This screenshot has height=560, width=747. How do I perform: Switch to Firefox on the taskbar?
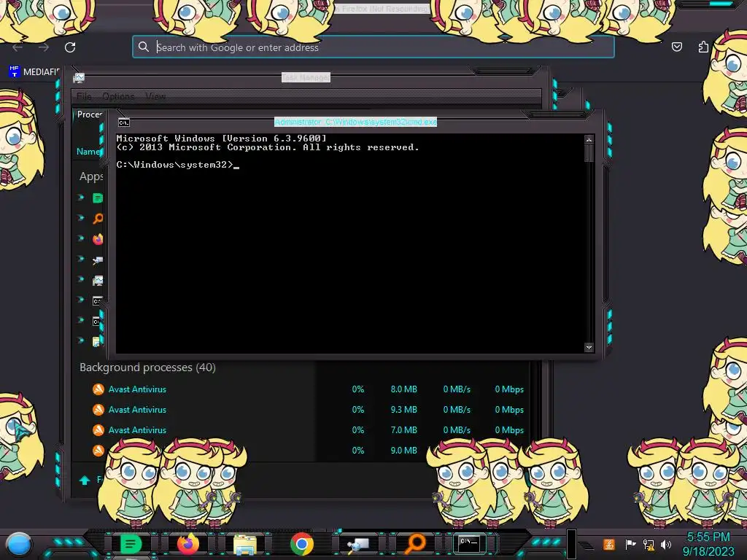[187, 544]
